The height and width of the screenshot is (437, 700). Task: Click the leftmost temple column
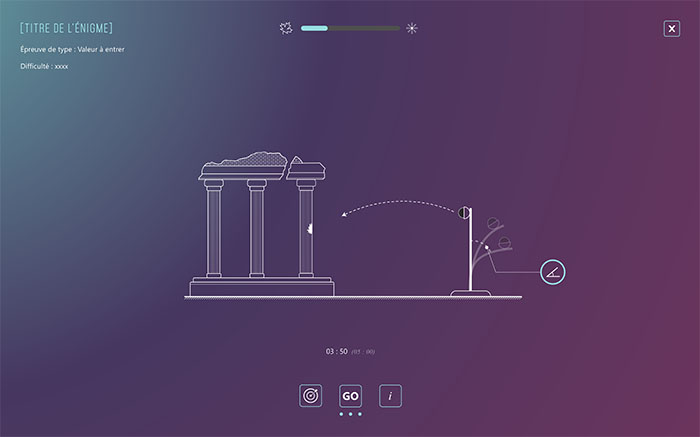213,230
